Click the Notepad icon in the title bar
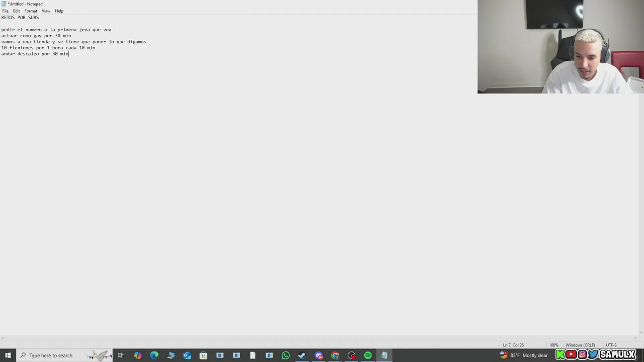The image size is (644, 362). 4,4
